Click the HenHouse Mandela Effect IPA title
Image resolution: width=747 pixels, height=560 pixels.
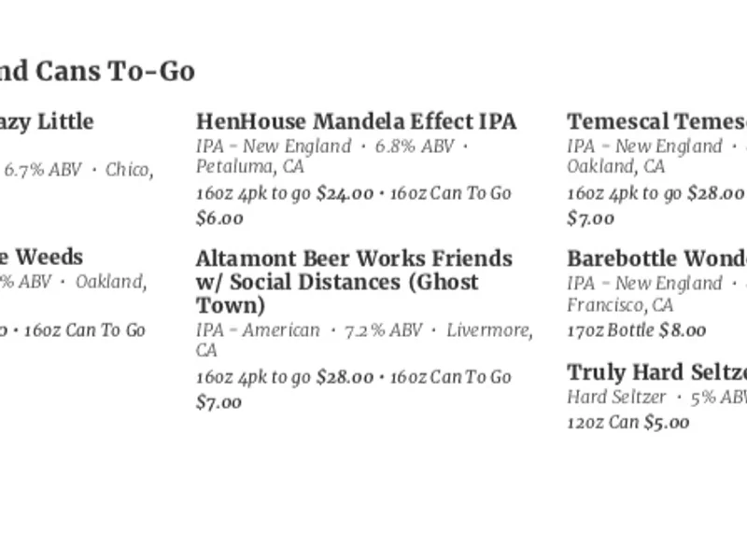click(357, 121)
